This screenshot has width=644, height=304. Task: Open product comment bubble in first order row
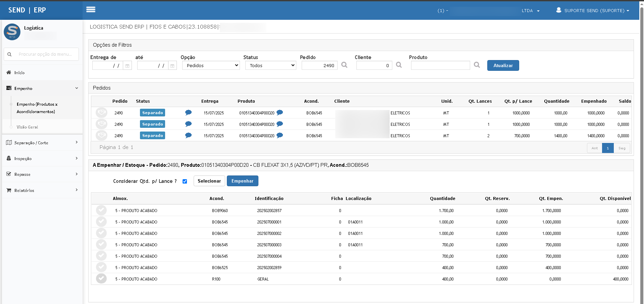[x=280, y=112]
